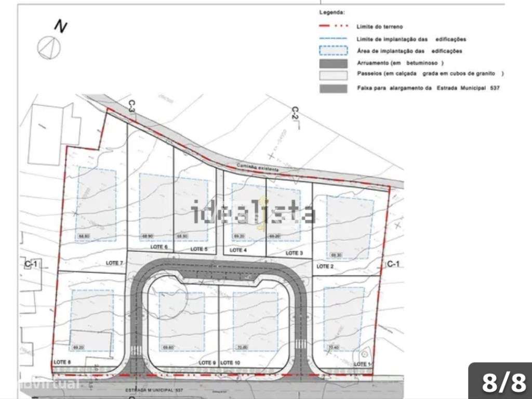Viewport: 532px width, 399px height.
Task: Click the 'LOTE 5' label
Action: [x=199, y=249]
